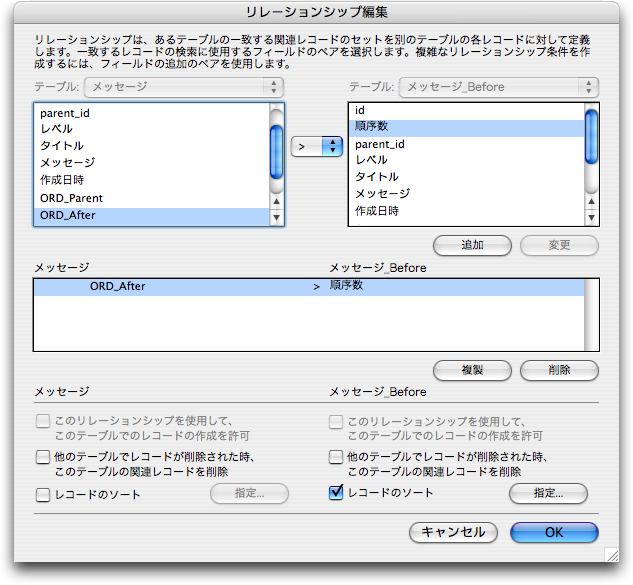
Task: Select the ORD_After > 順序数 relationship row
Action: coord(300,286)
